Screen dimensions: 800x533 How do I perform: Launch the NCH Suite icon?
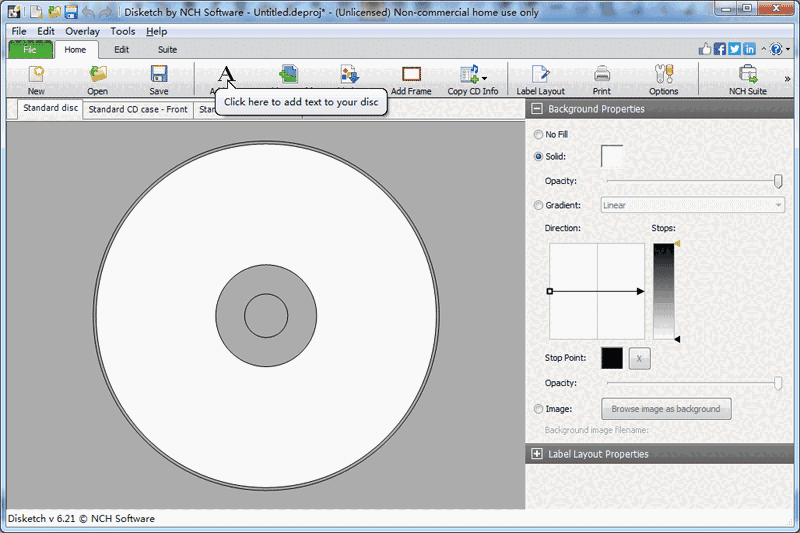(x=748, y=77)
